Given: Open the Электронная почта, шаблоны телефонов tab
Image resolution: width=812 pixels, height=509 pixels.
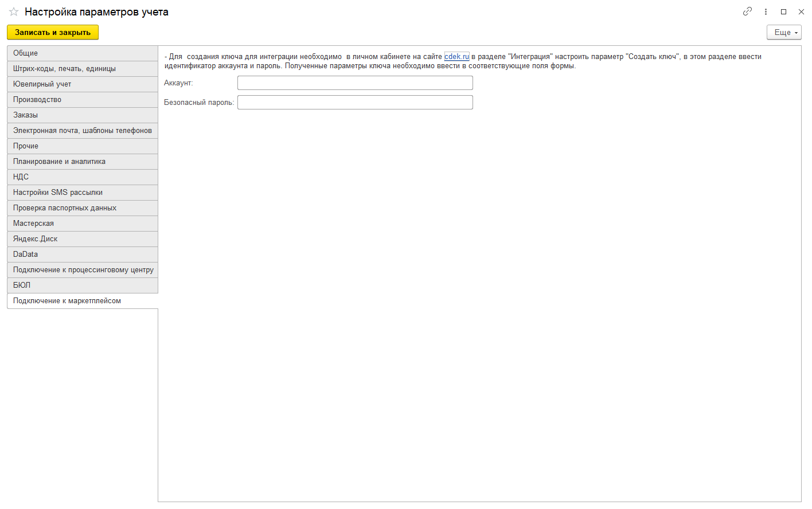Looking at the screenshot, I should (x=83, y=131).
